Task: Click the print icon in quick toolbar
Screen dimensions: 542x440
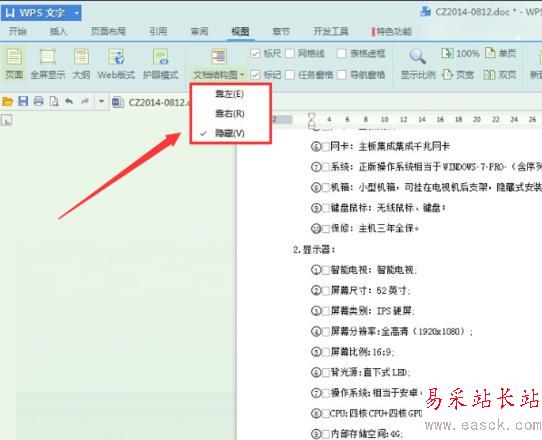Action: pyautogui.click(x=38, y=101)
